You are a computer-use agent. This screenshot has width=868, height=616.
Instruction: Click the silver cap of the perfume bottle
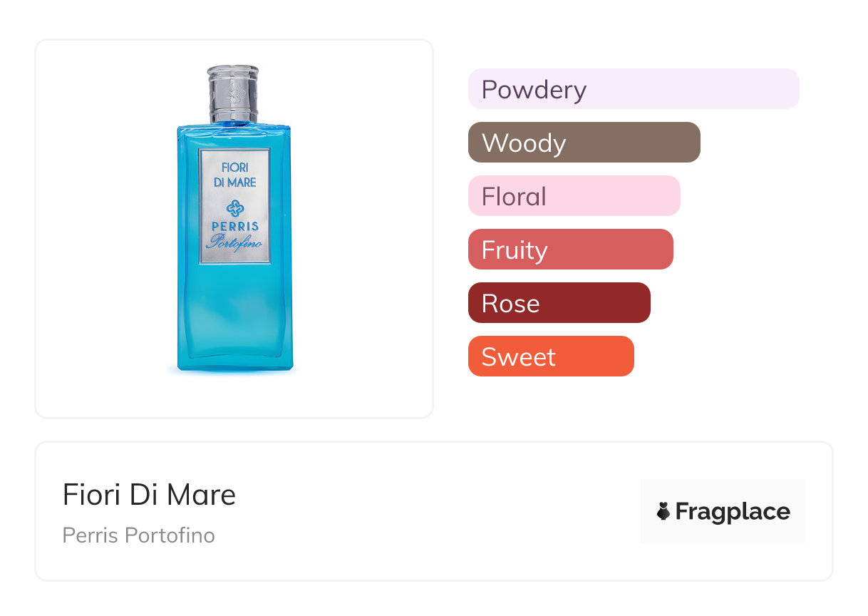pos(233,93)
